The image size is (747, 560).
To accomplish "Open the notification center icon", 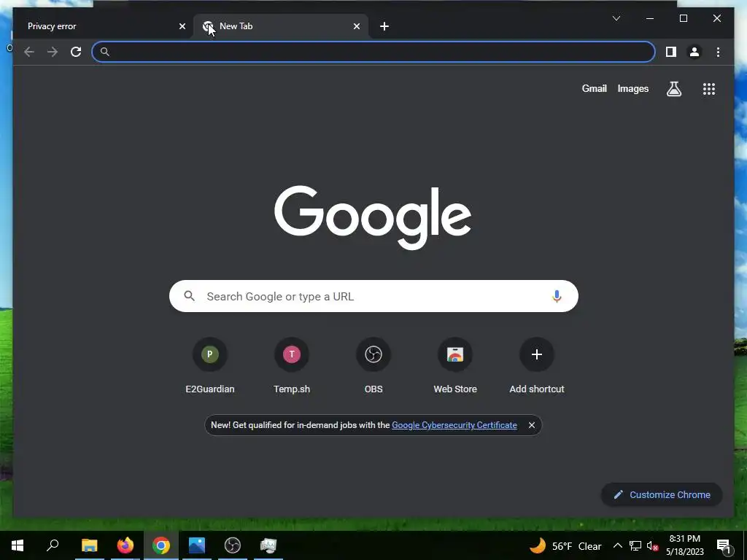I will [724, 545].
